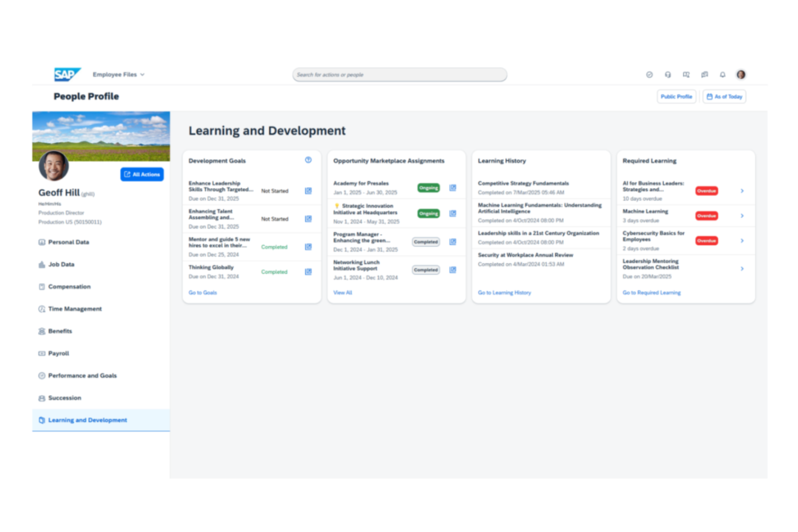This screenshot has height=532, width=798.
Task: Expand the AI for Business Leaders chevron
Action: coord(742,191)
